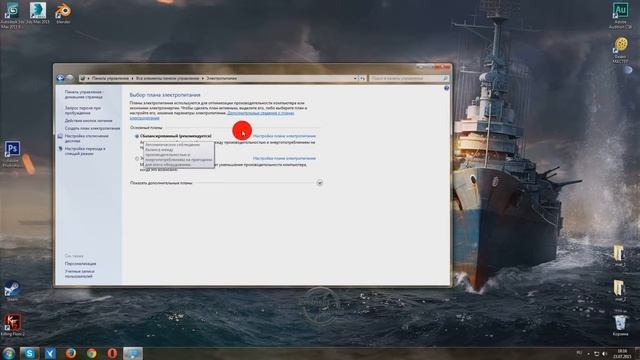
Task: Go back with the Back arrow button
Action: (x=61, y=78)
